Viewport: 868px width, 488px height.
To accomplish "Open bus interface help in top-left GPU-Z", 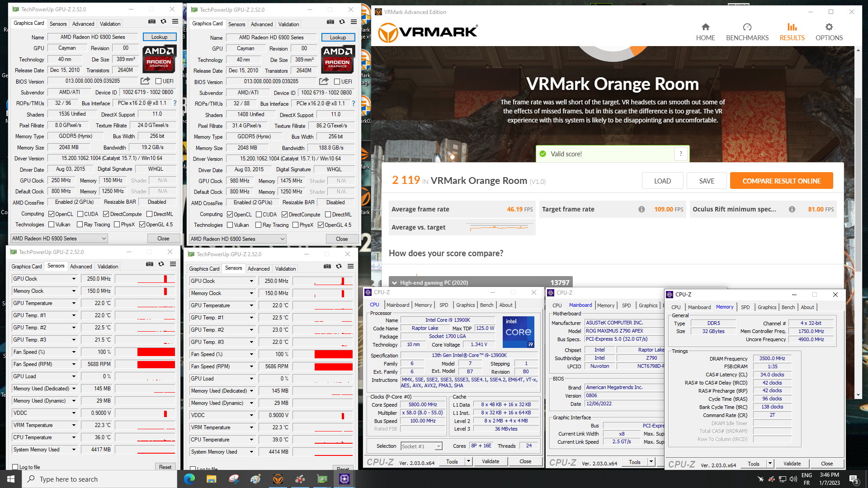I will [175, 103].
